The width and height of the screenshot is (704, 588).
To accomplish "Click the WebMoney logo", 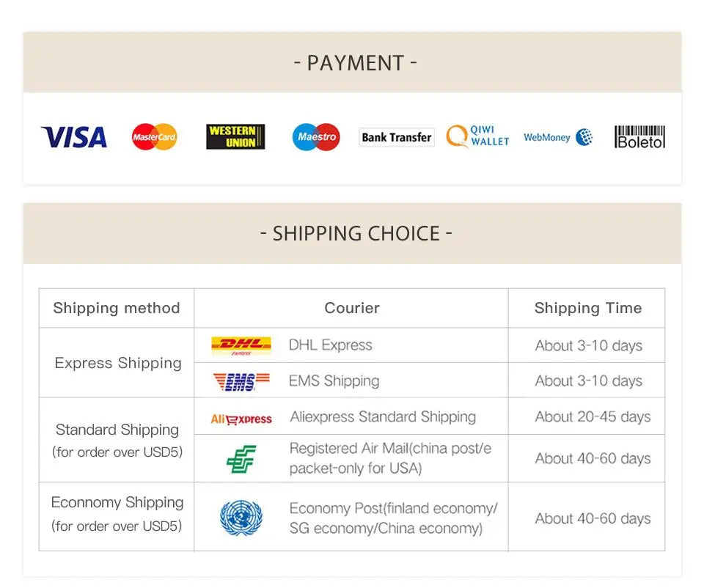I will 557,137.
